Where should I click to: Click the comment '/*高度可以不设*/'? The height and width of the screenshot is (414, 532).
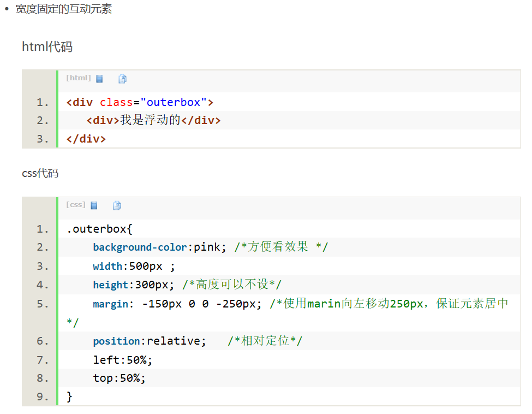232,284
